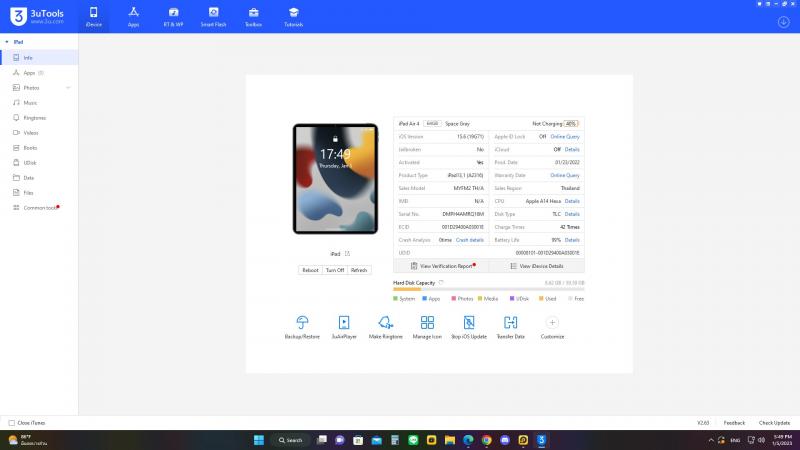Open Manage Icon tool
The image size is (800, 450).
[427, 327]
